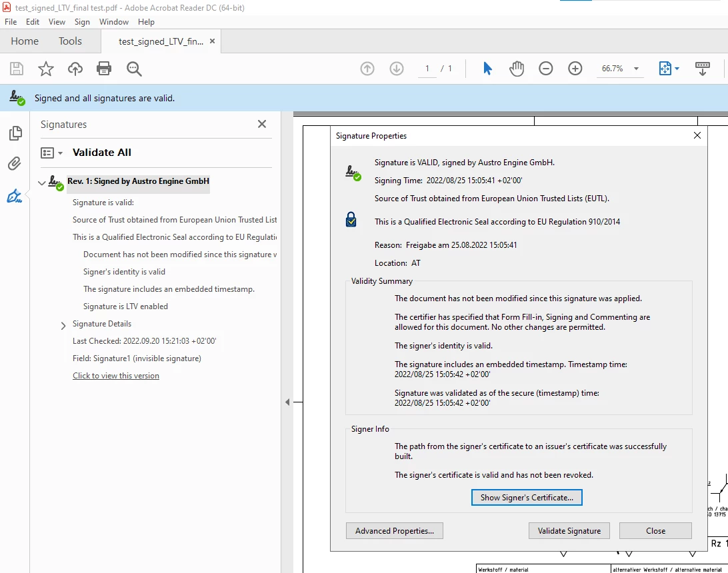Click the Save file icon

17,69
